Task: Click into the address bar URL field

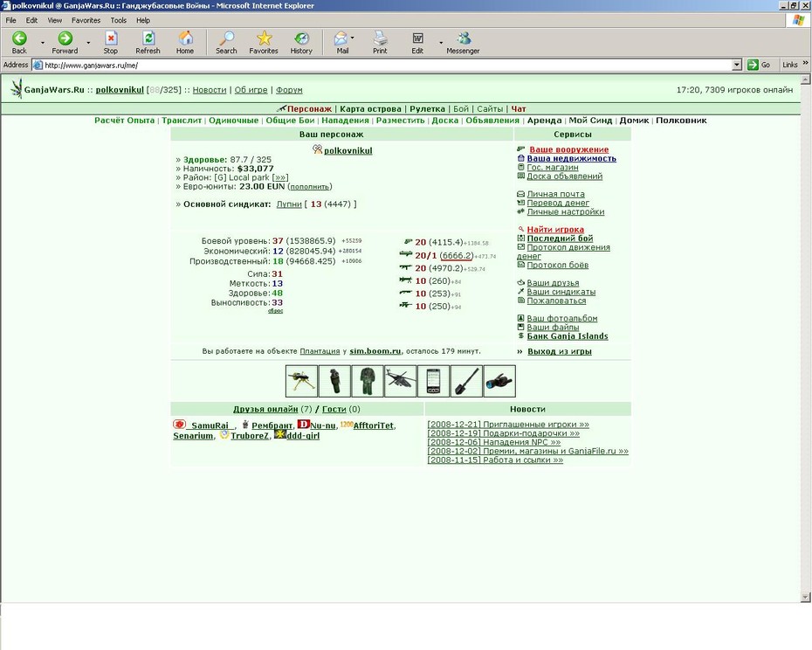Action: [382, 65]
